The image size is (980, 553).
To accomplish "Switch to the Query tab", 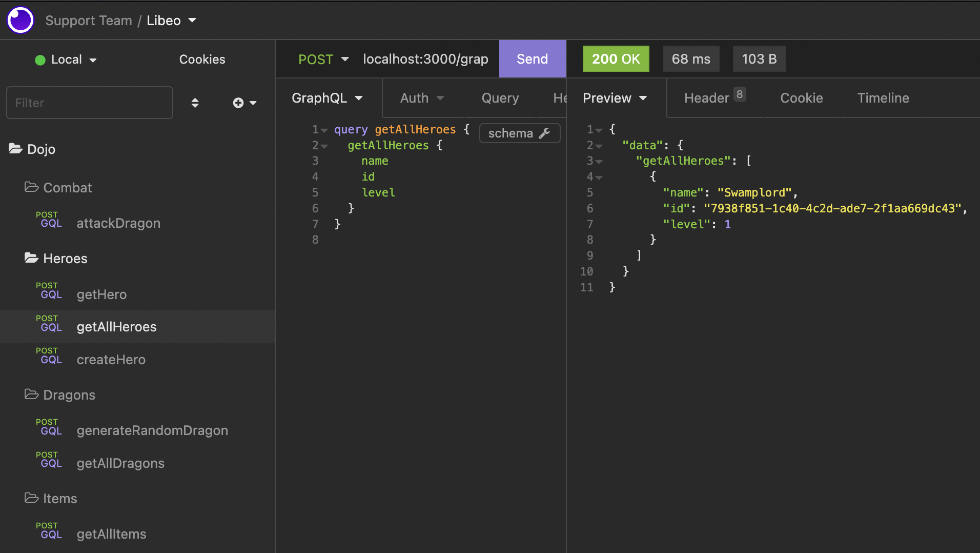I will pyautogui.click(x=500, y=98).
